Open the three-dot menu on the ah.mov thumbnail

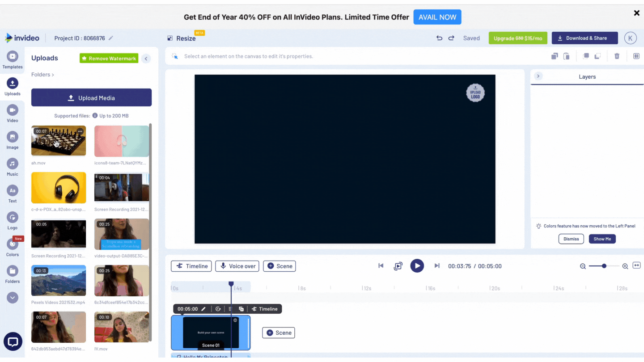tap(80, 131)
